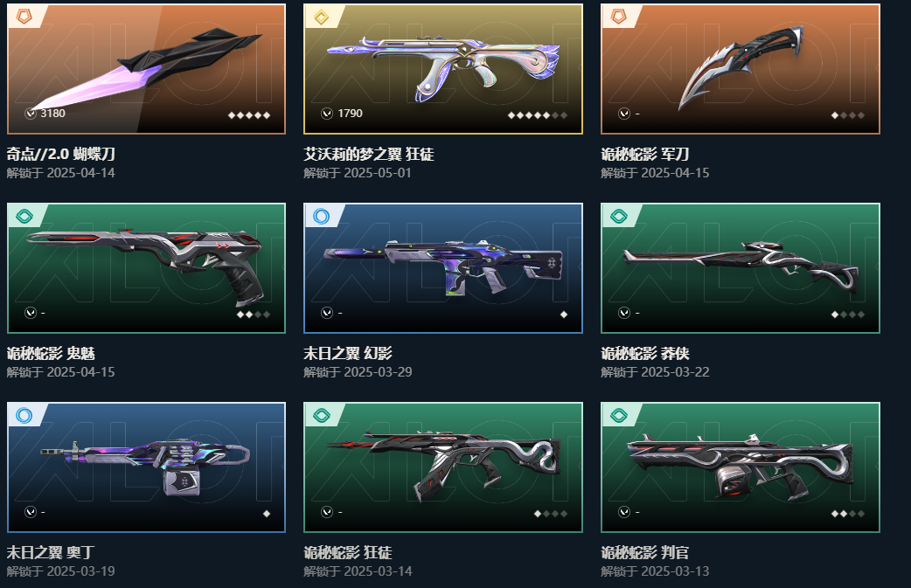Select the 奇点//2.0 蝴蝶刀 knife thumbnail
This screenshot has width=911, height=588.
click(146, 69)
